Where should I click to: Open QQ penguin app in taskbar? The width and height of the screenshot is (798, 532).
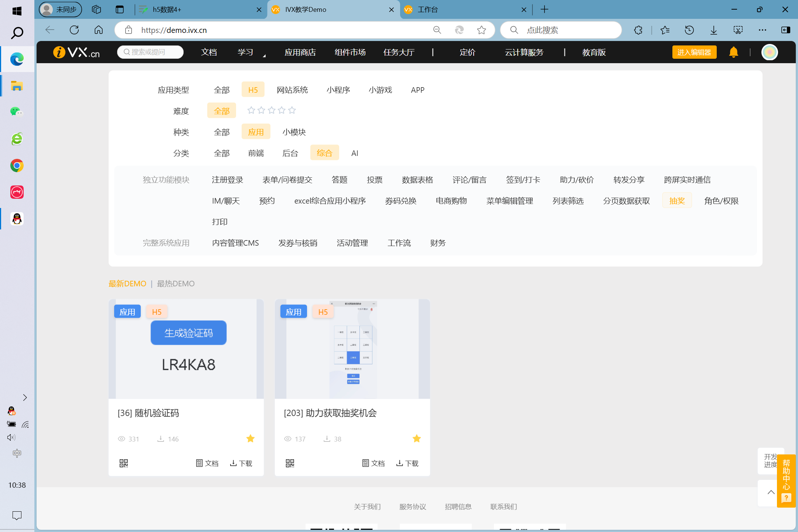[x=17, y=219]
